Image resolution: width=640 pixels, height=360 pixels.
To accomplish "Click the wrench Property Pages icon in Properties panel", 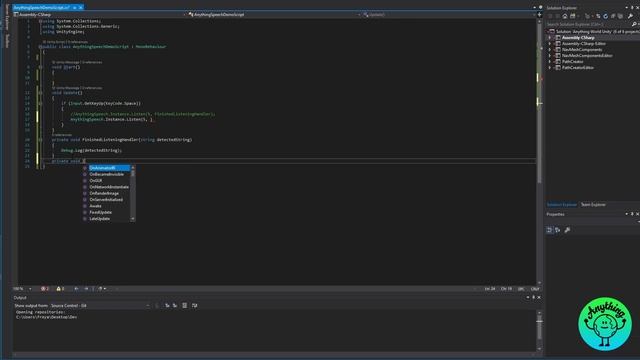I will tap(567, 230).
